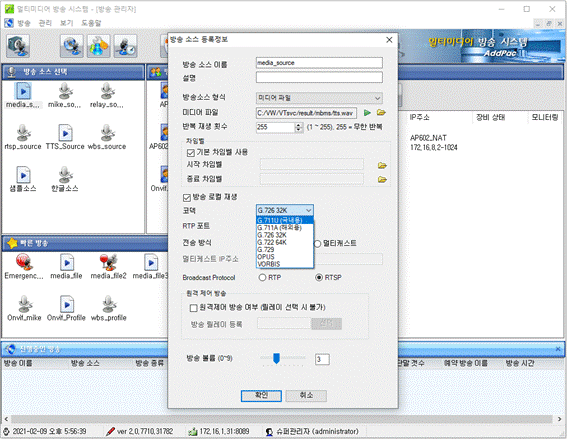
Task: Select the Emergency quick broadcast icon
Action: pos(24,263)
